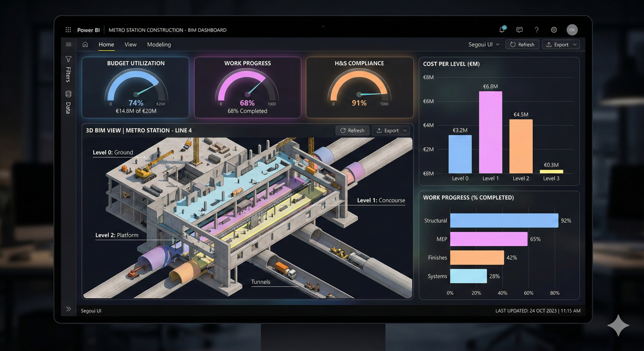Image resolution: width=644 pixels, height=351 pixels.
Task: Open the Filters funnel pane
Action: pyautogui.click(x=68, y=59)
